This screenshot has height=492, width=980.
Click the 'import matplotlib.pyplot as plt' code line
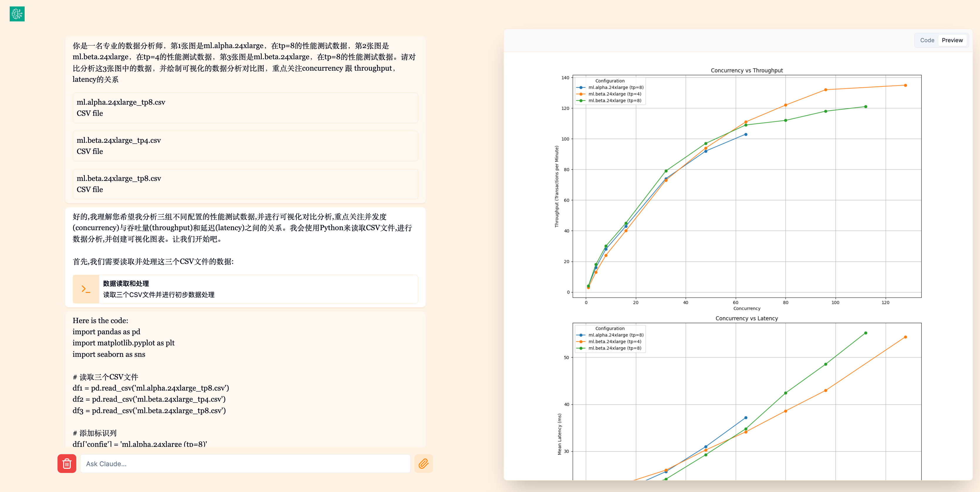click(124, 343)
